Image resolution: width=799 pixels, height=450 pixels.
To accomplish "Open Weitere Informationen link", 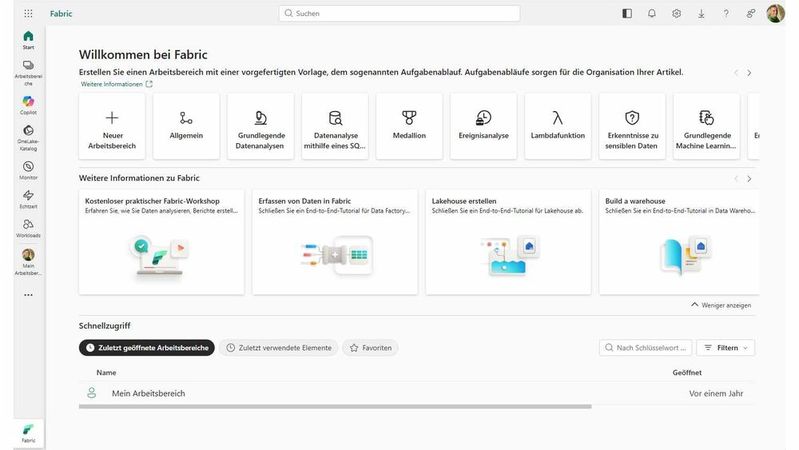I will click(116, 84).
